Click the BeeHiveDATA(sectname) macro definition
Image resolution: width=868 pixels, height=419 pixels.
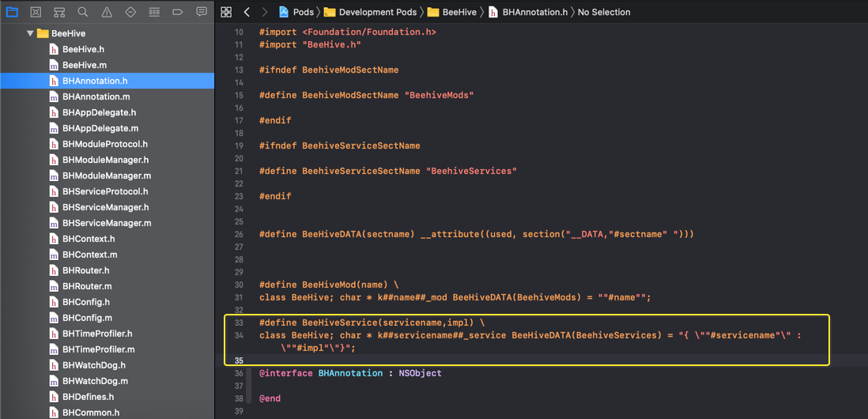coord(476,234)
